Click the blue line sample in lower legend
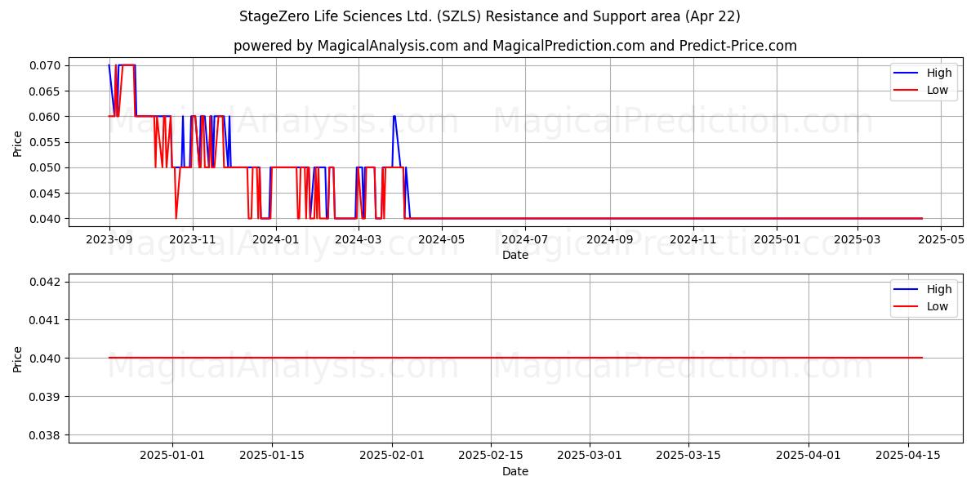This screenshot has width=980, height=490. (x=906, y=290)
